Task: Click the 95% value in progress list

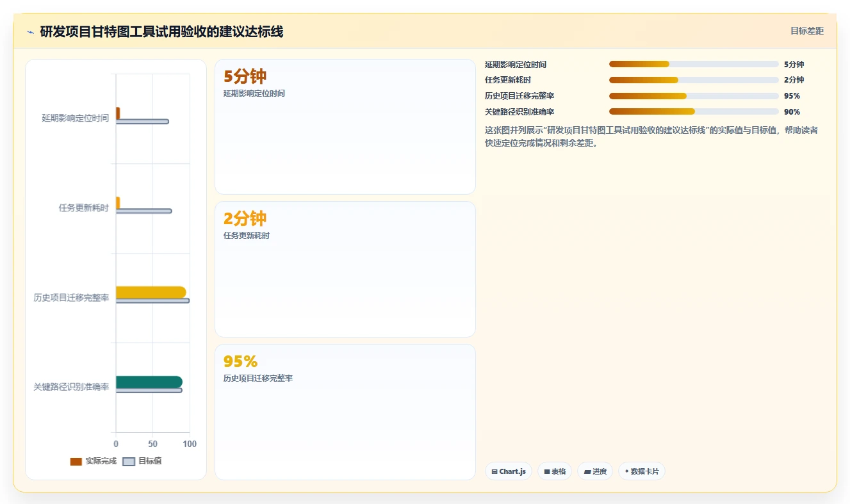Action: point(792,96)
